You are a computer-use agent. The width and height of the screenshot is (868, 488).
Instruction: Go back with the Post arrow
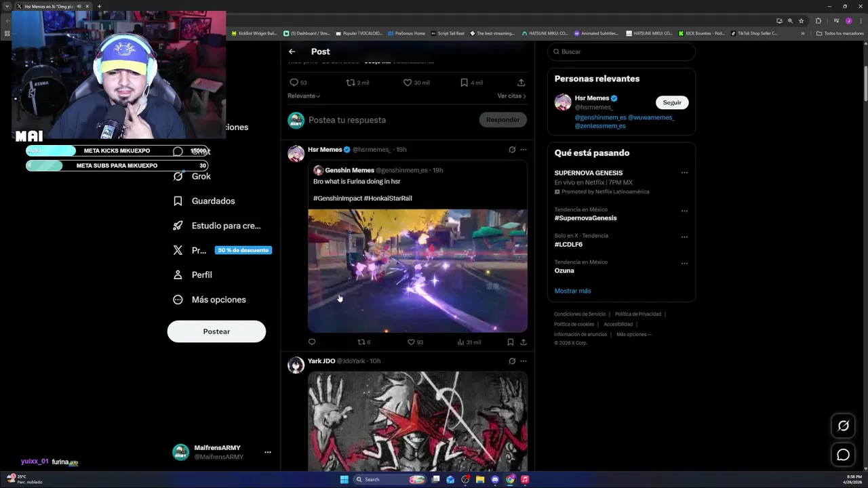click(292, 52)
